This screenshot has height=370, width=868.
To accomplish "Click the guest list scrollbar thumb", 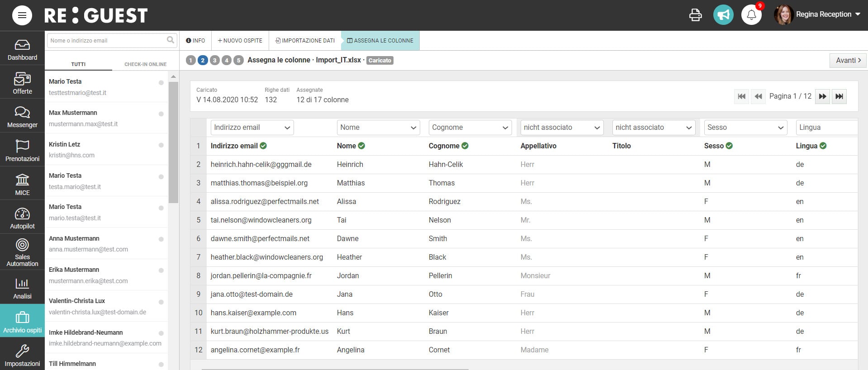I will (x=173, y=142).
